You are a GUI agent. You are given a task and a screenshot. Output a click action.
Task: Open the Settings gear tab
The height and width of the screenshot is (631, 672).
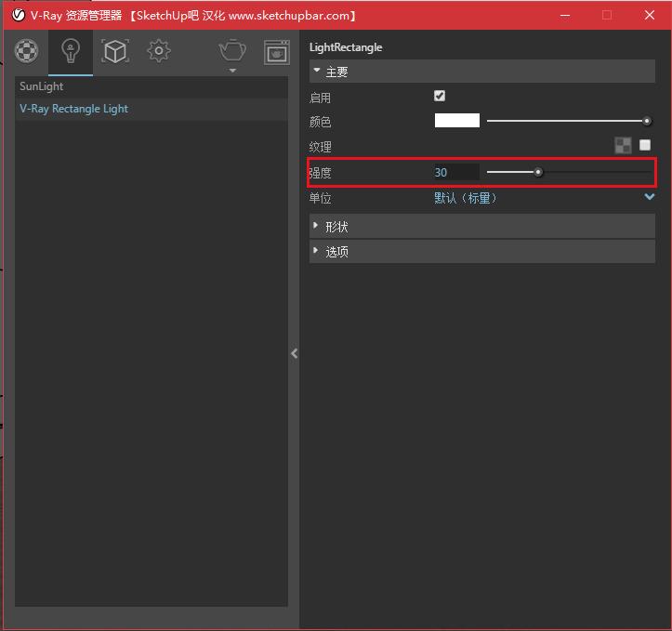pos(159,51)
